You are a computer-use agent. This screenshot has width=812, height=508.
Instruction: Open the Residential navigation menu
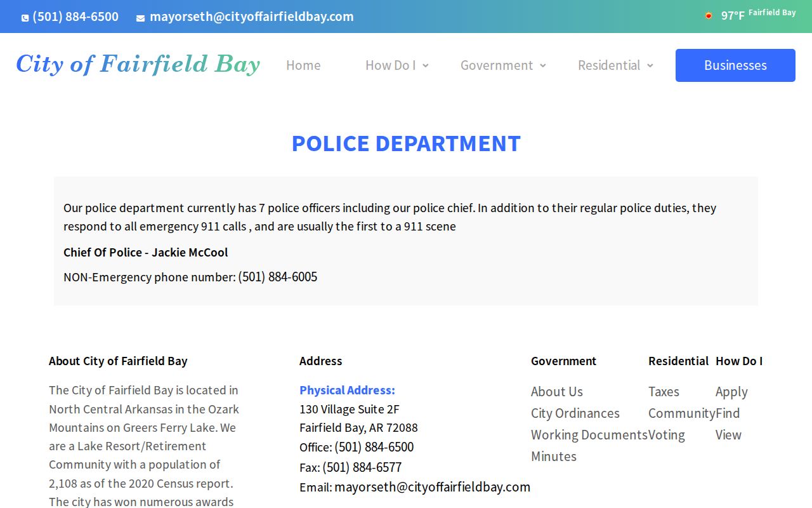click(609, 65)
